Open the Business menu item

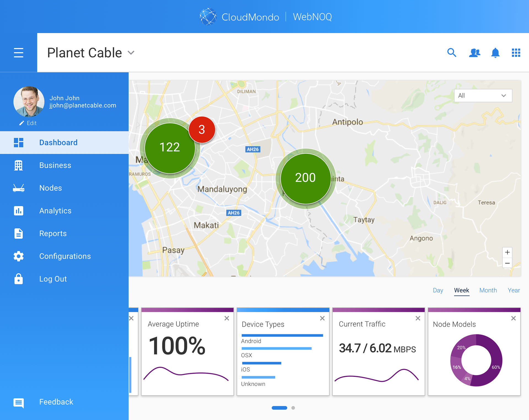point(64,165)
